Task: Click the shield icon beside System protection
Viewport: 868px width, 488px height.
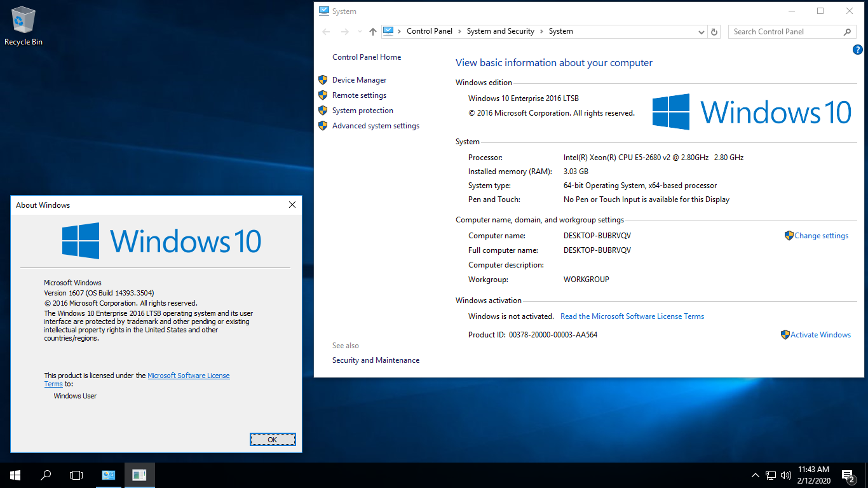Action: pos(323,111)
